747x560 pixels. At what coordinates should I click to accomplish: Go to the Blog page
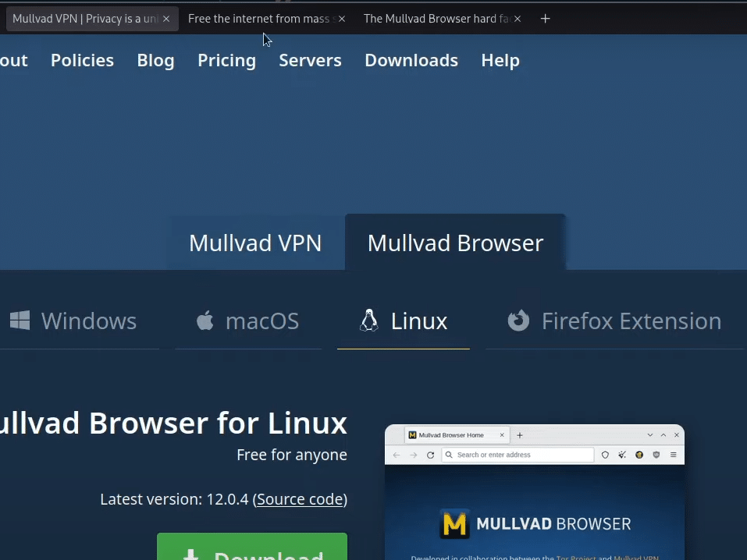pos(155,60)
